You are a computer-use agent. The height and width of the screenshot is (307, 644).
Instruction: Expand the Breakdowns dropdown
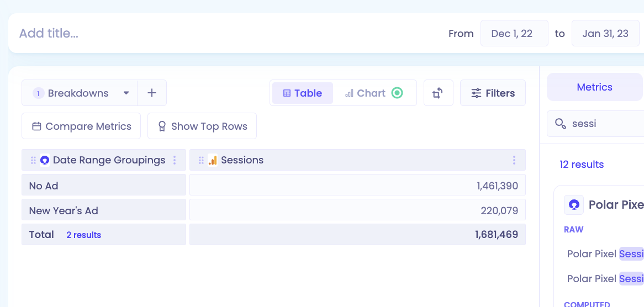point(80,93)
